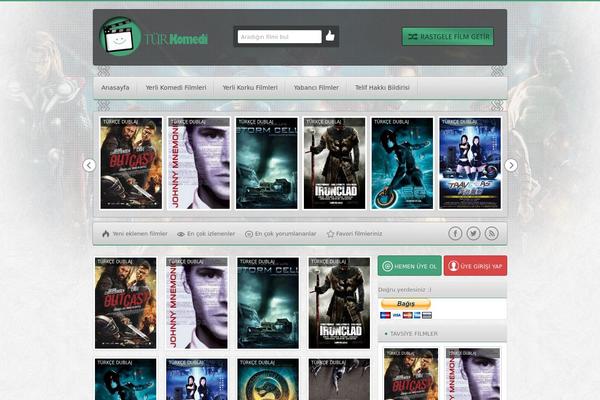
Task: Open Telif Hakkı Bildirisi page
Action: 382,88
